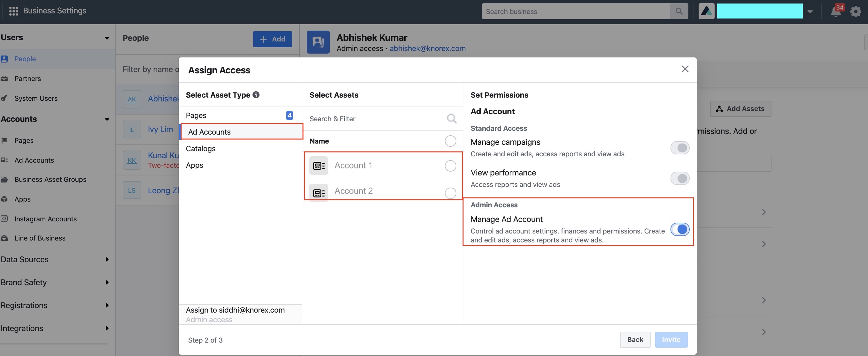The height and width of the screenshot is (356, 868).
Task: Expand the Data Sources section
Action: [107, 259]
